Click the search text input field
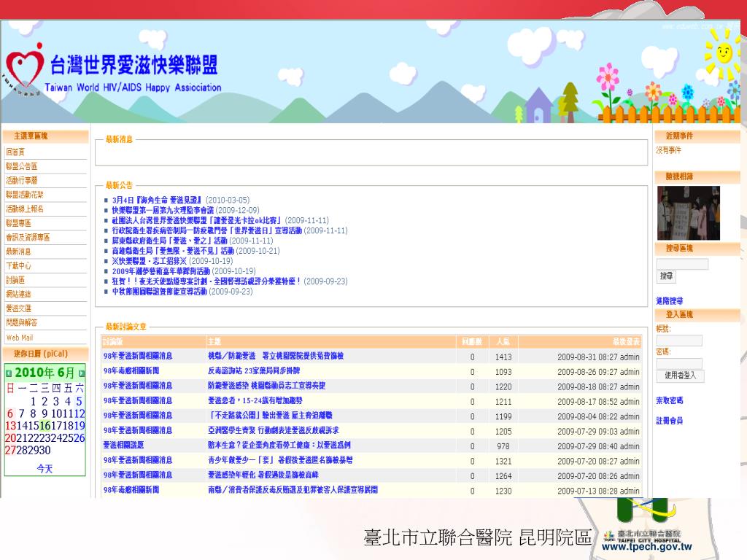 682,264
